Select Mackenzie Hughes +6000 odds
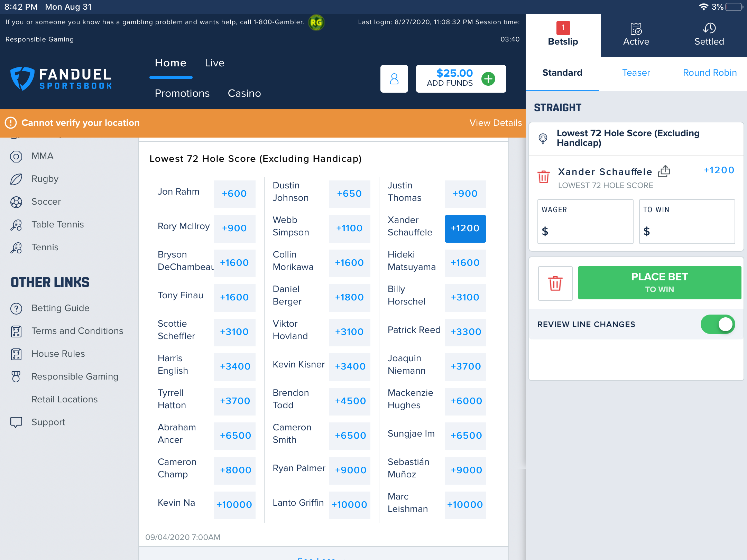 [465, 401]
